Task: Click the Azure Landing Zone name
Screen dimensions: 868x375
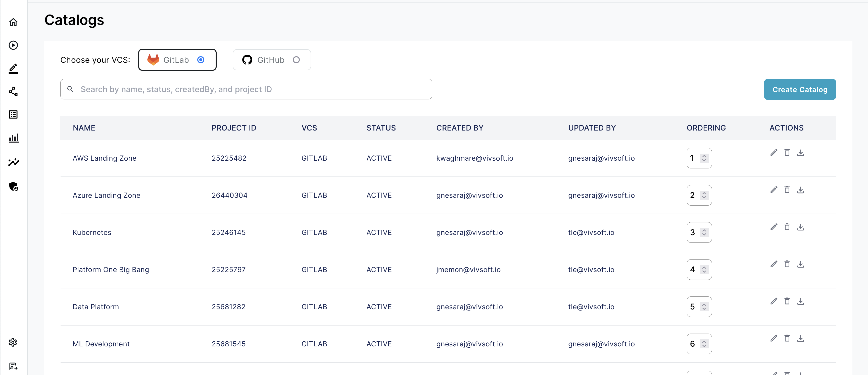Action: click(x=107, y=195)
